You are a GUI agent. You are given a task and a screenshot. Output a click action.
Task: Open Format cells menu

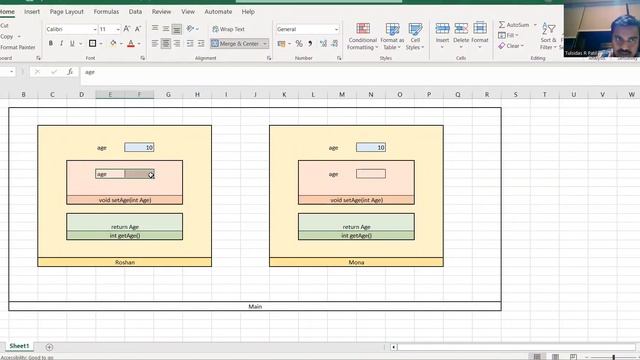tap(480, 36)
